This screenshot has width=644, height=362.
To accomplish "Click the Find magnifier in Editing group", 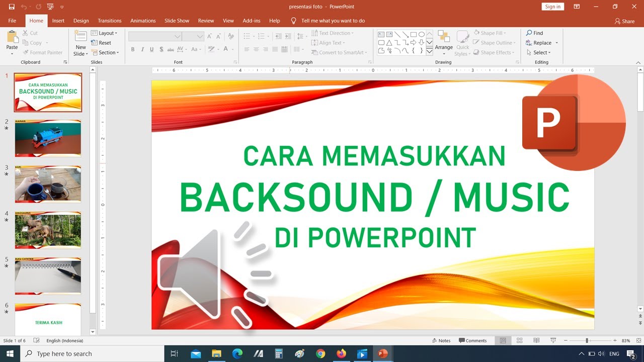I will pos(529,33).
